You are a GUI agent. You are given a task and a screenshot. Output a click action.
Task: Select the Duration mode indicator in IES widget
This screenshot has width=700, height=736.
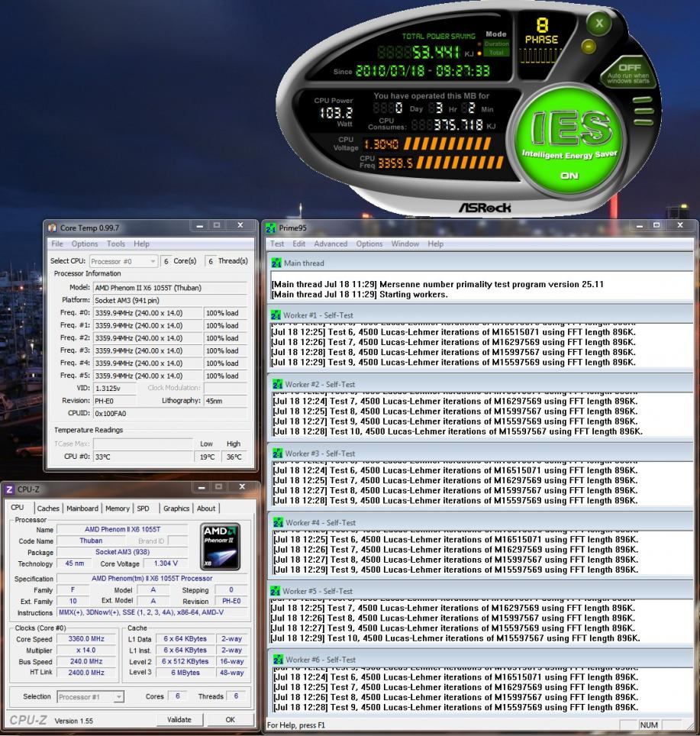[496, 44]
